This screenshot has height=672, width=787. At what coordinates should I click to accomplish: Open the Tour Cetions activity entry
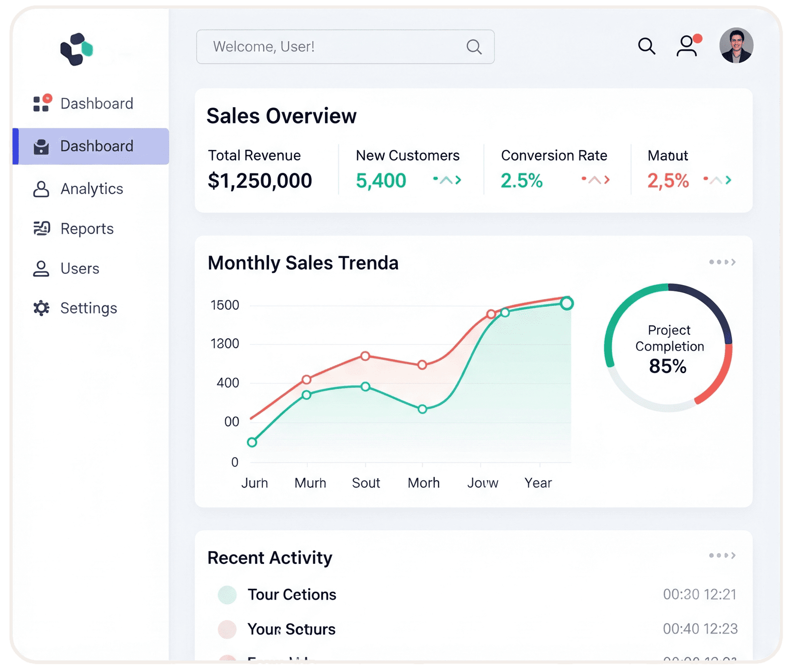tap(292, 595)
